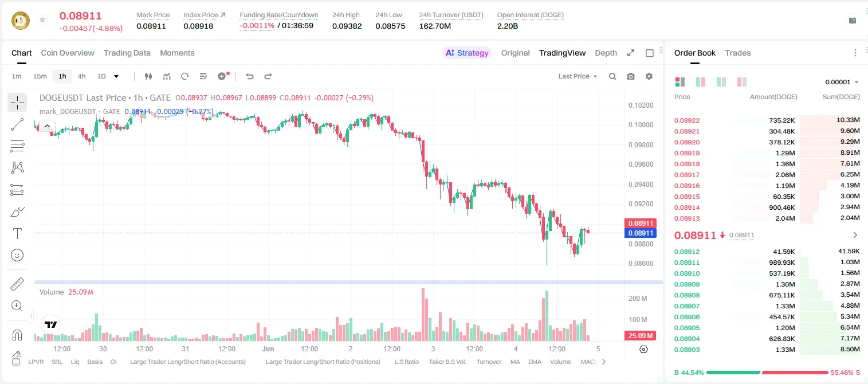Open the 1D interval dropdown arrow
868x384 pixels.
tap(116, 76)
